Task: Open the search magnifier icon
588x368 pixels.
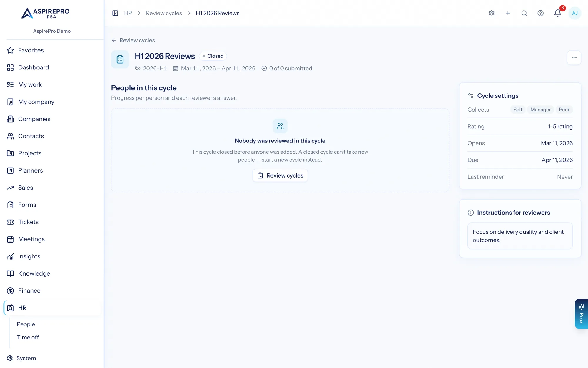Action: point(524,13)
